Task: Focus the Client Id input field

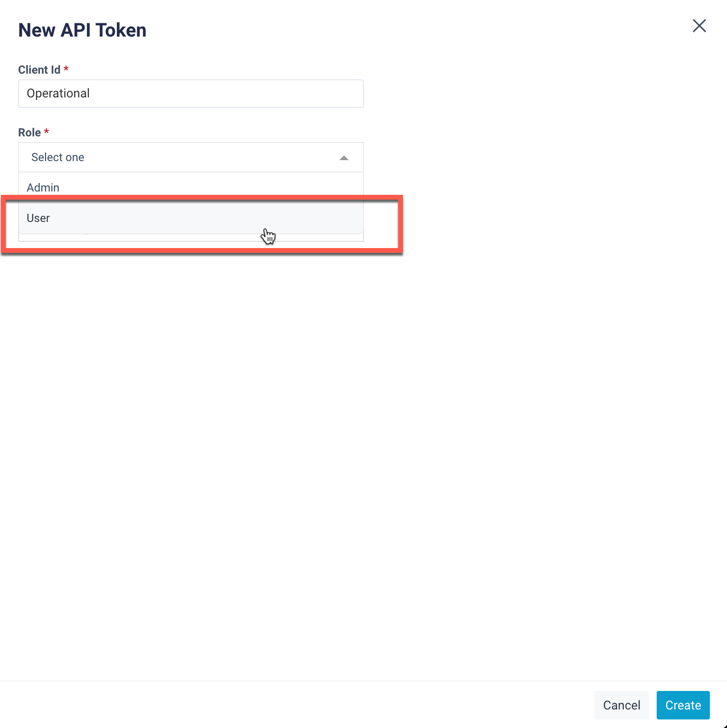Action: [190, 94]
